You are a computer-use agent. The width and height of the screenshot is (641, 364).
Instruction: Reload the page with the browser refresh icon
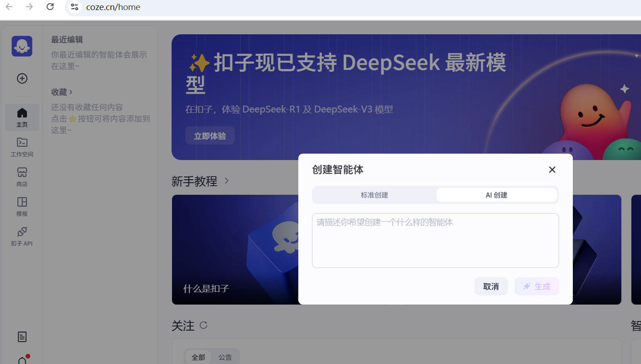(x=50, y=7)
